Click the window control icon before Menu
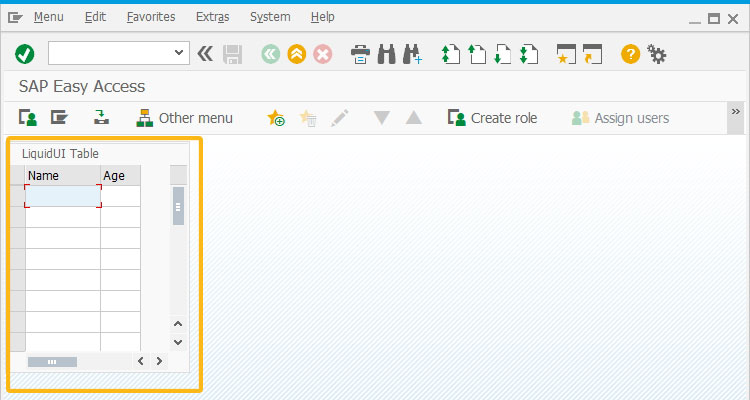The width and height of the screenshot is (750, 400). pyautogui.click(x=15, y=18)
